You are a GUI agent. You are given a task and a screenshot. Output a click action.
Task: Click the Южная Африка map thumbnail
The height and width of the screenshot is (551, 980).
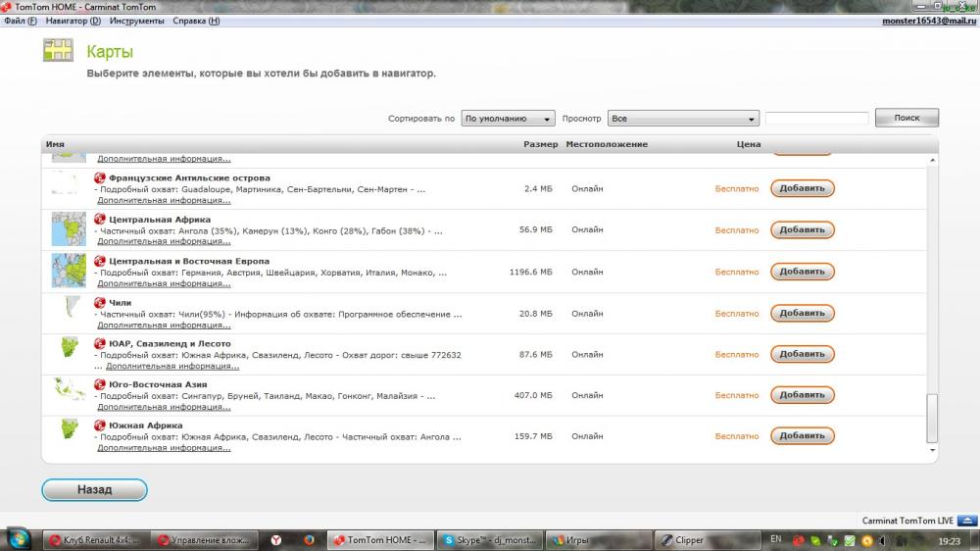(x=70, y=428)
